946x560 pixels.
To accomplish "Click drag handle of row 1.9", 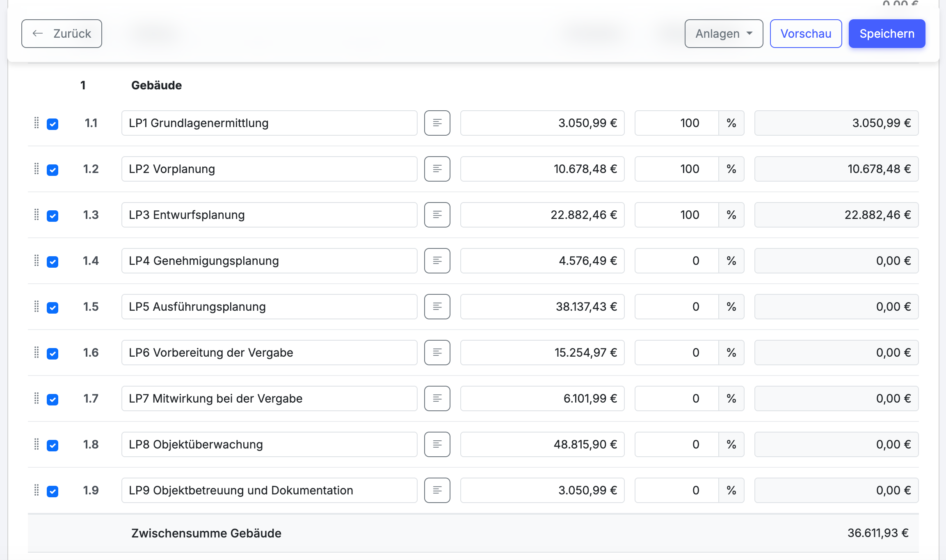I will point(37,490).
